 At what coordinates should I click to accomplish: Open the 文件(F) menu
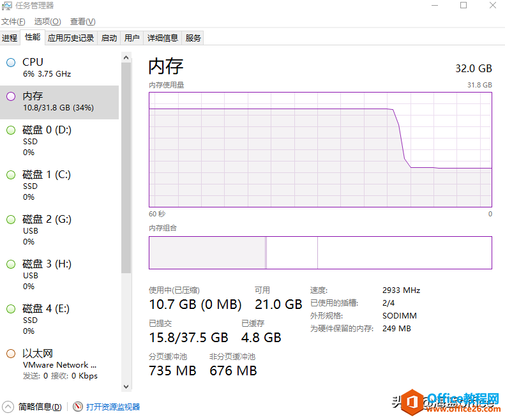(x=13, y=22)
